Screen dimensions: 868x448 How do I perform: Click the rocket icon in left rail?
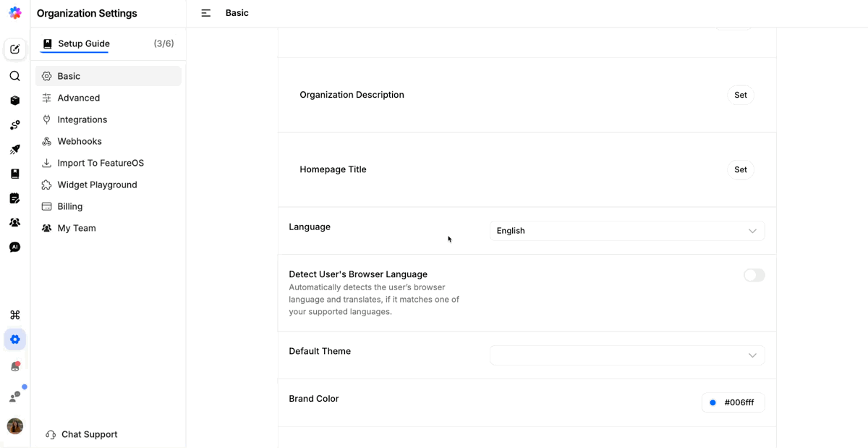tap(14, 150)
